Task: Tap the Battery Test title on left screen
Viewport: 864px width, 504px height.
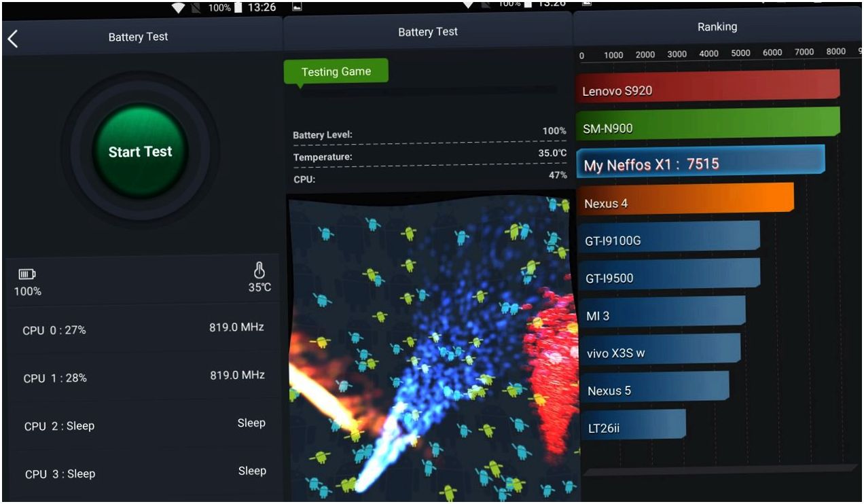Action: pos(139,37)
